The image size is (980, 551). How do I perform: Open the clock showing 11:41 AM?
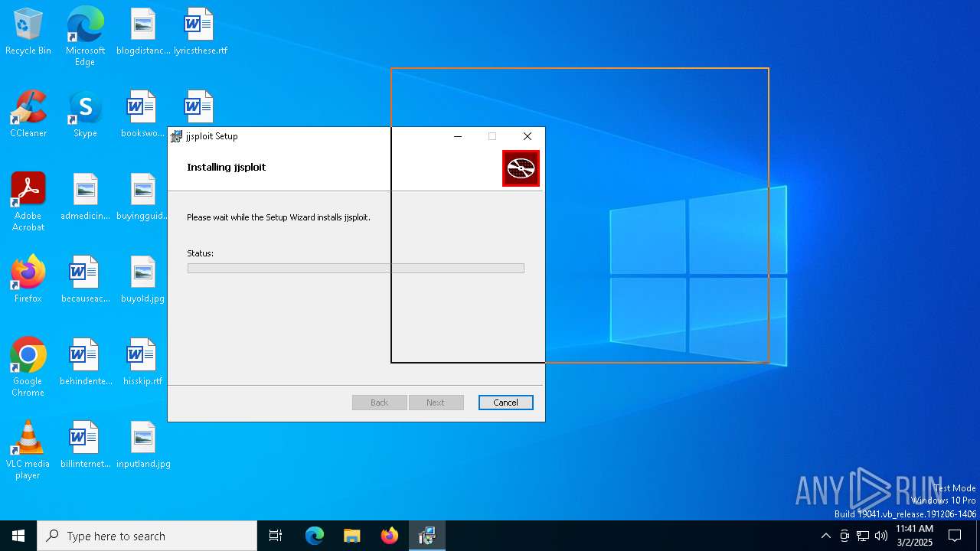[914, 536]
